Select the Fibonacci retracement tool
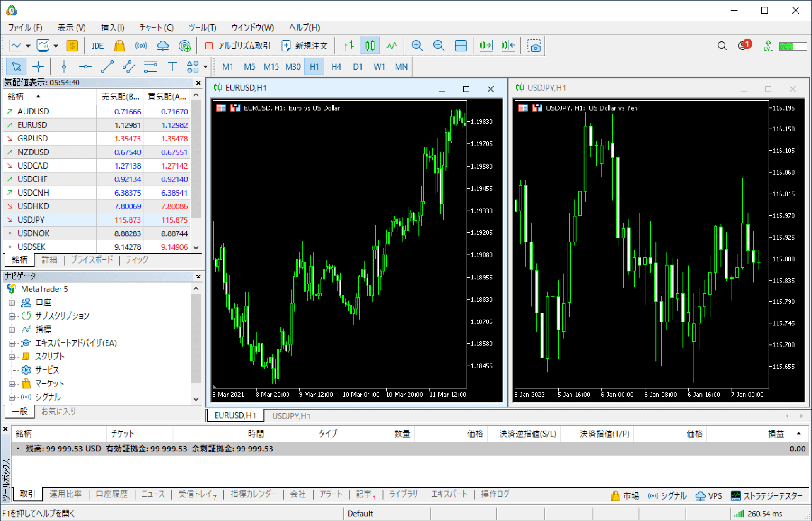The image size is (812, 521). (150, 67)
